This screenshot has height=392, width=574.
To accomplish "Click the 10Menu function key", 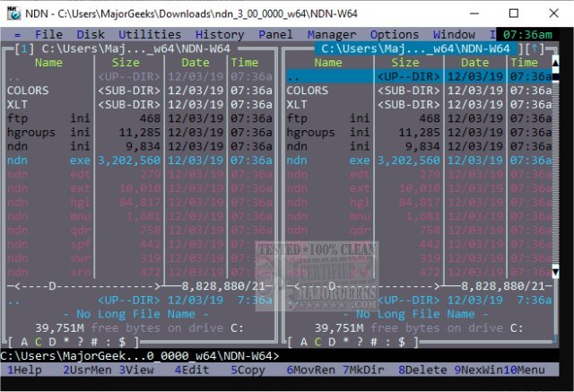I will (x=524, y=370).
